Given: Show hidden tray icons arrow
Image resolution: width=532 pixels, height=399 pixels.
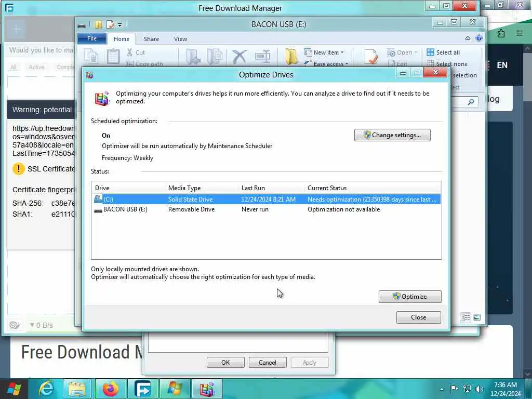Looking at the screenshot, I should (442, 389).
